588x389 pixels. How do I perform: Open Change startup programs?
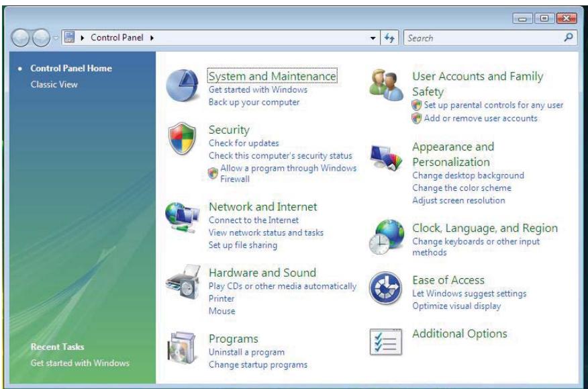(258, 365)
